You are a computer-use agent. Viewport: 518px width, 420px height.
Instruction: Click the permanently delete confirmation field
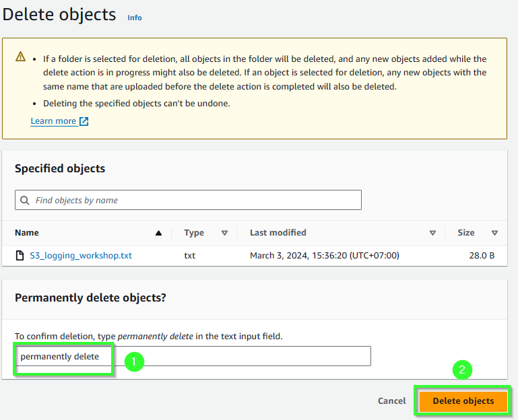pos(193,356)
